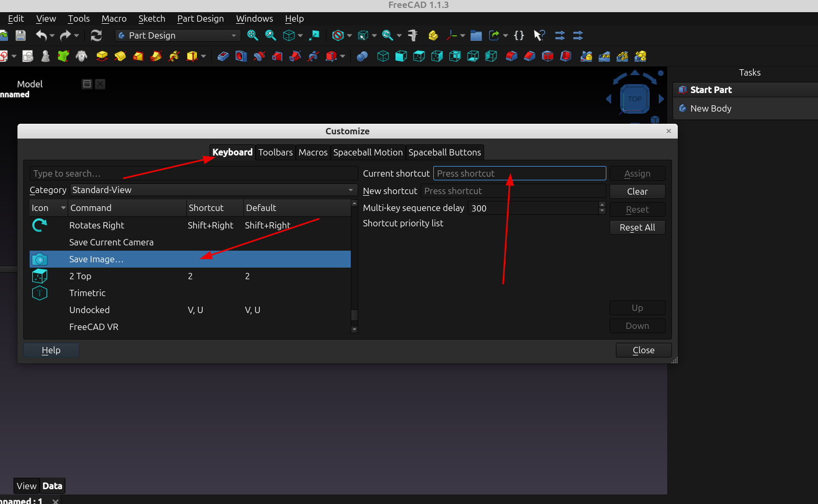Click the Undo arrow icon
This screenshot has height=504, width=818.
pos(41,35)
